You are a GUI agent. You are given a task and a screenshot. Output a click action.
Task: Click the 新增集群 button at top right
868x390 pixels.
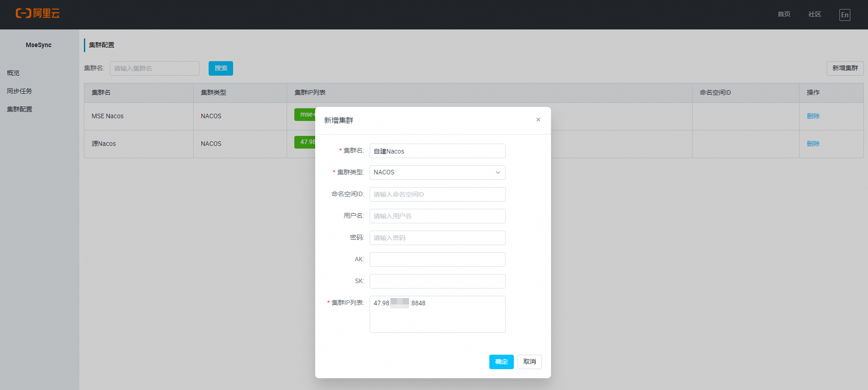pos(845,68)
